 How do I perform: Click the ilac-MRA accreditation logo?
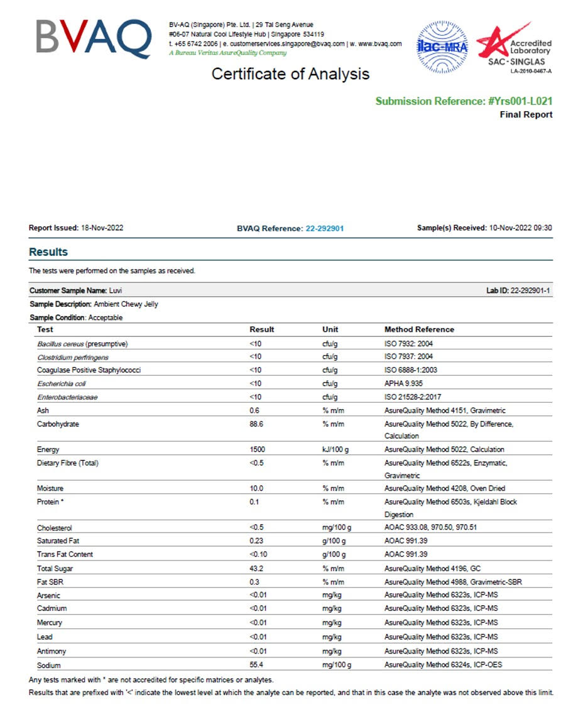[x=442, y=47]
